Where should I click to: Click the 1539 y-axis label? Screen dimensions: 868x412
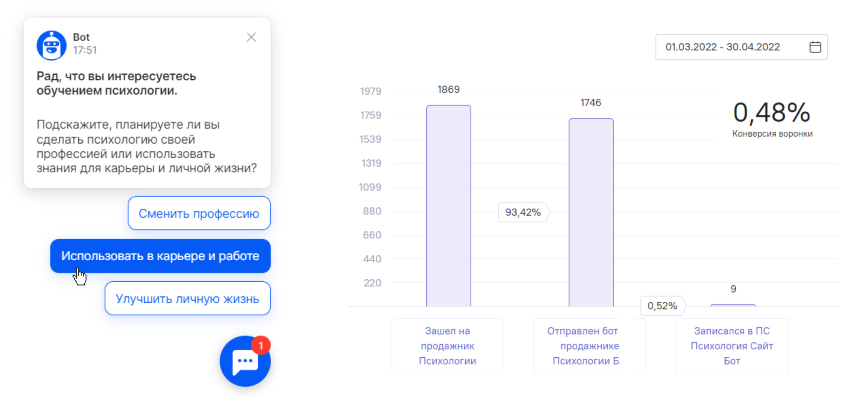(x=370, y=139)
